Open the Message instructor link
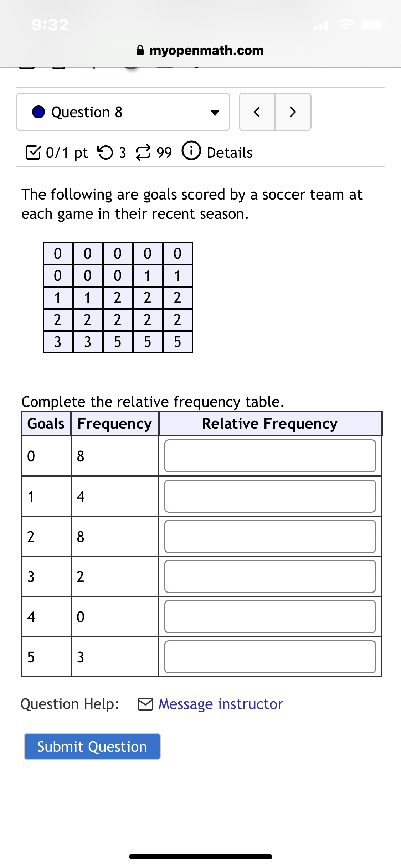 click(x=220, y=704)
